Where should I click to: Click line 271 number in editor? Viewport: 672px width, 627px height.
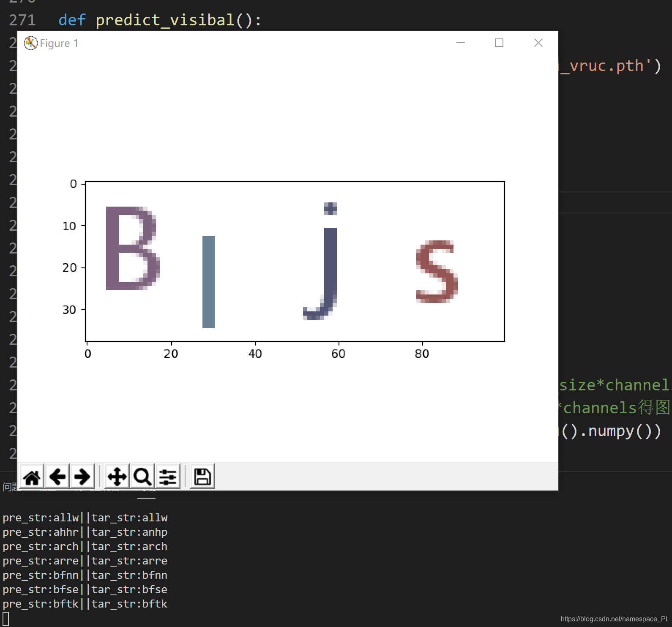coord(22,20)
